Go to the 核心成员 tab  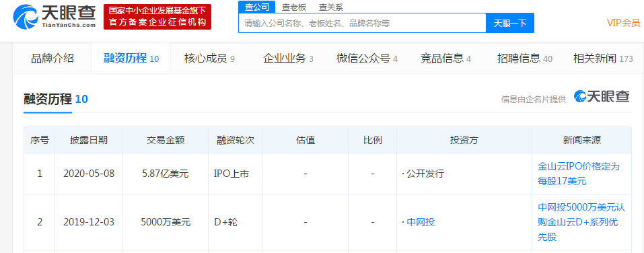point(209,59)
